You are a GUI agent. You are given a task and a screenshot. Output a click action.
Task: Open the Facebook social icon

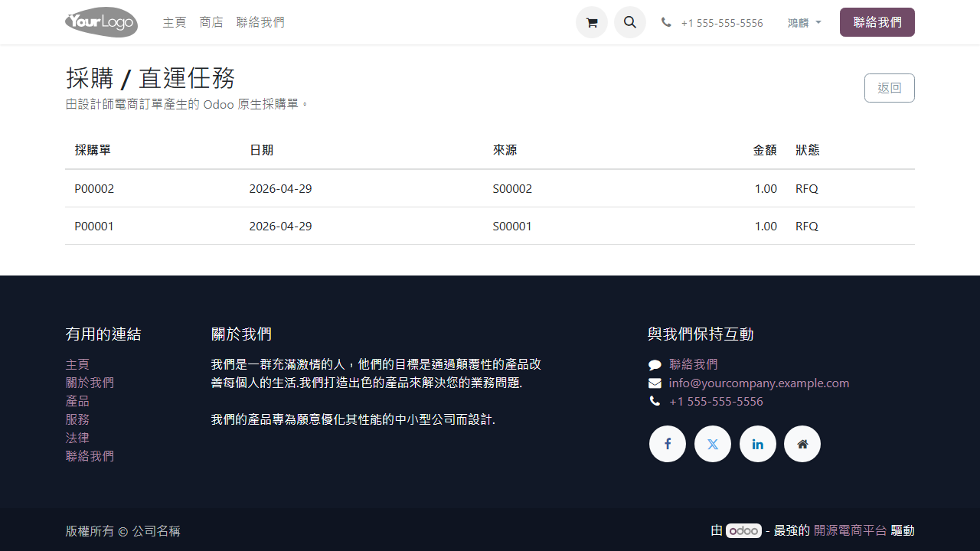pyautogui.click(x=668, y=444)
